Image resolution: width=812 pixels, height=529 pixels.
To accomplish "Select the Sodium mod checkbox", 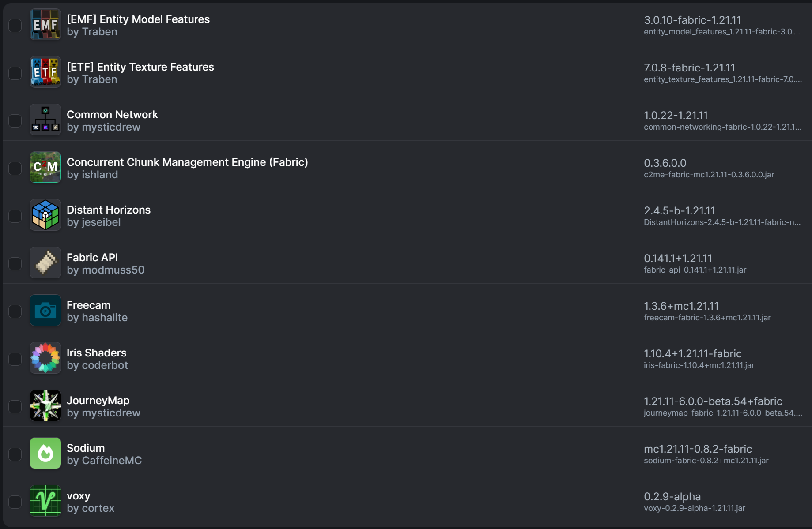I will (15, 454).
